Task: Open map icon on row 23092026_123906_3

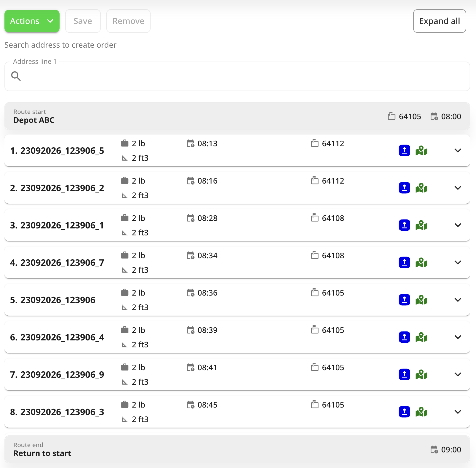Action: (x=421, y=412)
